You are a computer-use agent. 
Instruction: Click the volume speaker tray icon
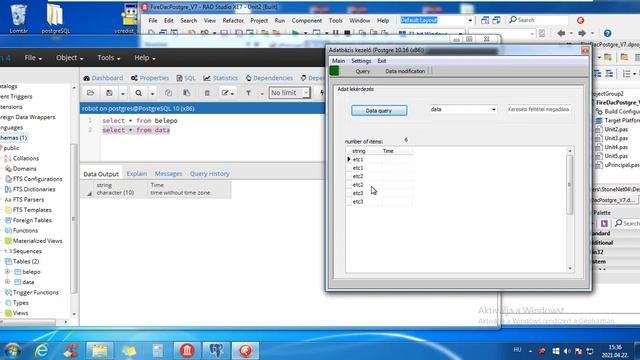[x=567, y=351]
